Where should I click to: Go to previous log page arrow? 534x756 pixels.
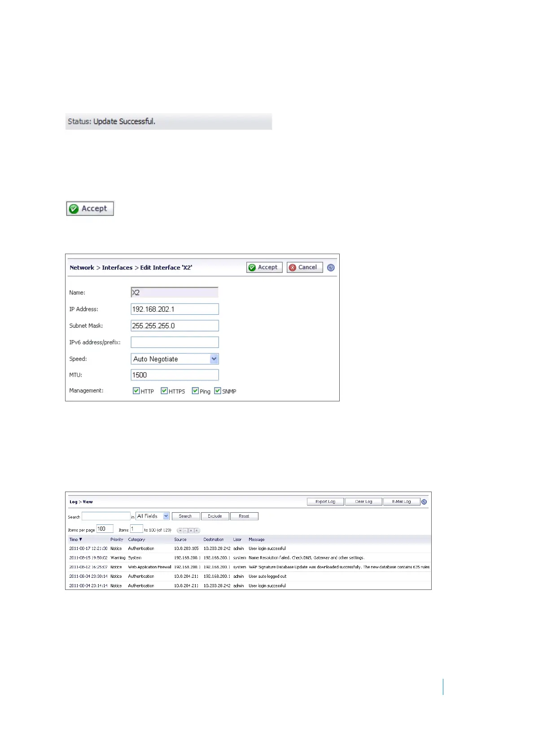click(185, 530)
